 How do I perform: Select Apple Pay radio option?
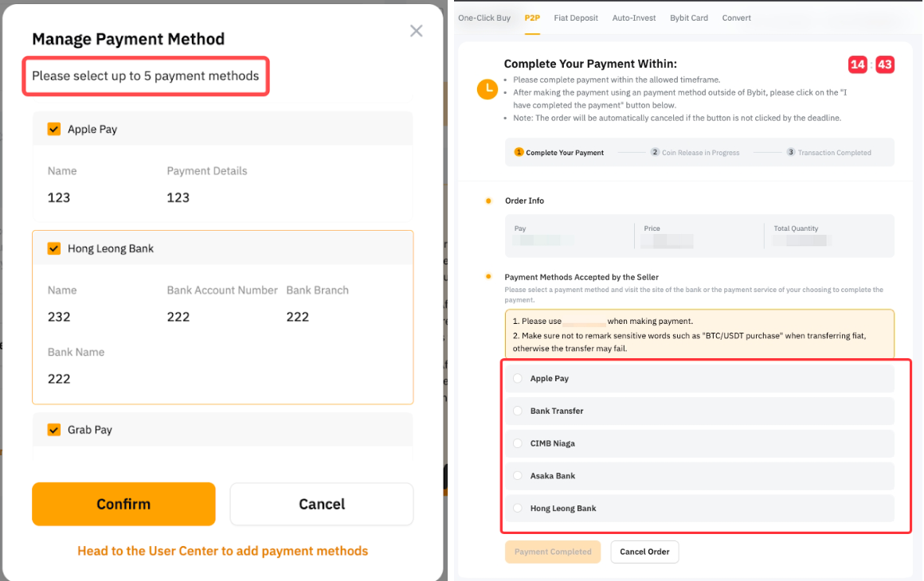[519, 379]
